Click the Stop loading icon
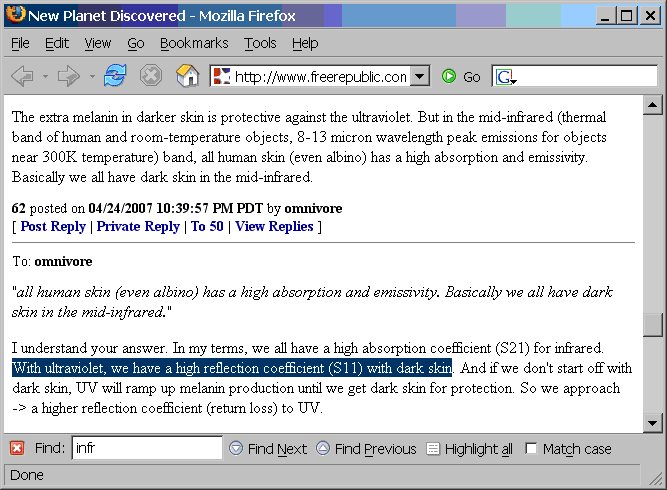The width and height of the screenshot is (667, 490). click(x=151, y=76)
